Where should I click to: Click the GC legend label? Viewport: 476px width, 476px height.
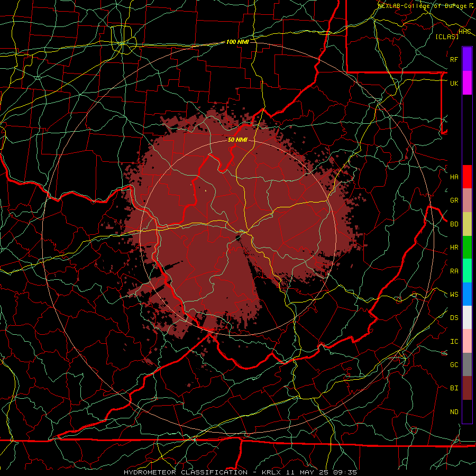(x=454, y=365)
